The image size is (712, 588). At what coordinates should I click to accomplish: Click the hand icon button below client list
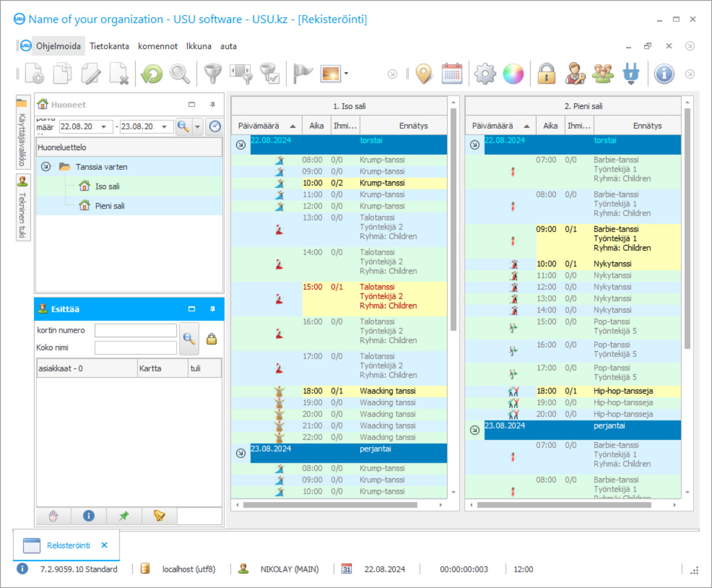tap(54, 516)
